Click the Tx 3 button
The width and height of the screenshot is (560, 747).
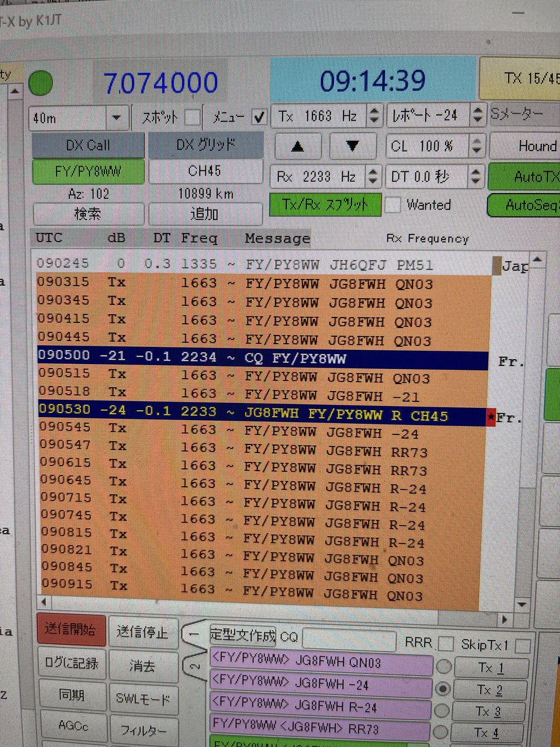click(x=490, y=712)
